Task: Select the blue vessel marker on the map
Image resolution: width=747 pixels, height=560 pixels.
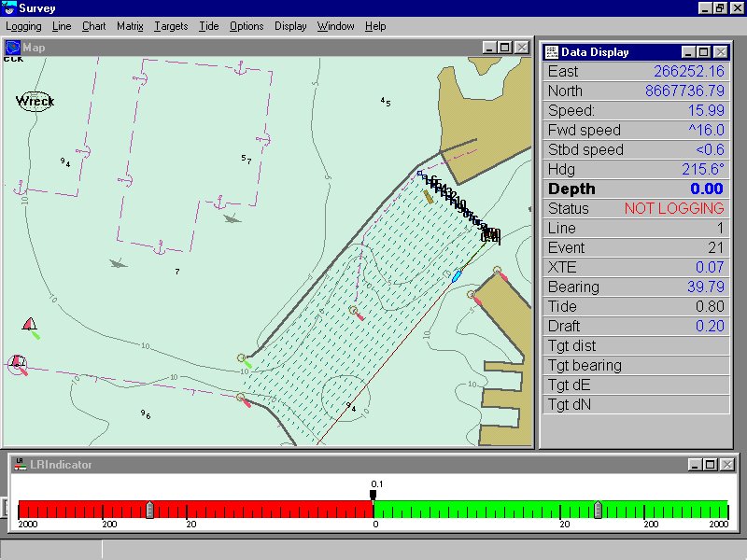Action: tap(457, 275)
